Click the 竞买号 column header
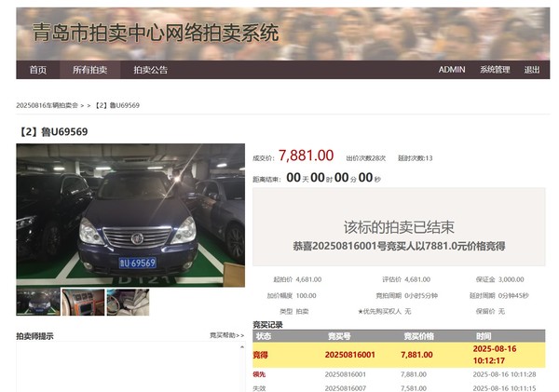 tap(338, 336)
